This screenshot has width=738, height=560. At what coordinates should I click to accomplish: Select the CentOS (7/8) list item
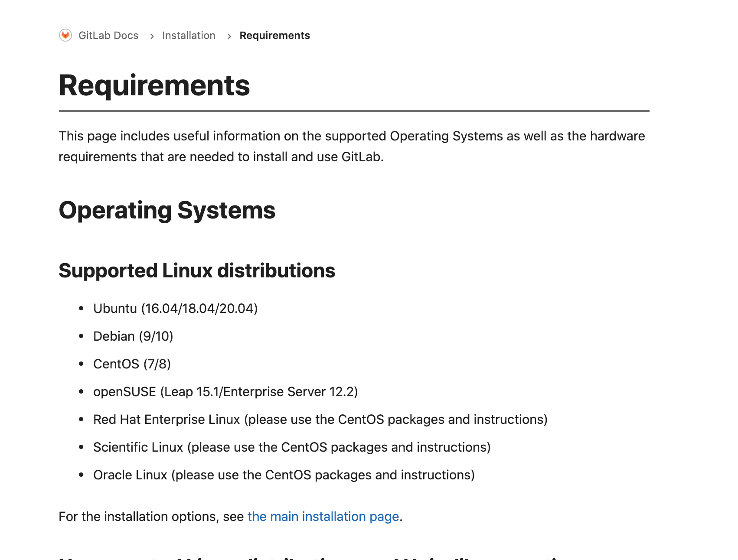(132, 364)
